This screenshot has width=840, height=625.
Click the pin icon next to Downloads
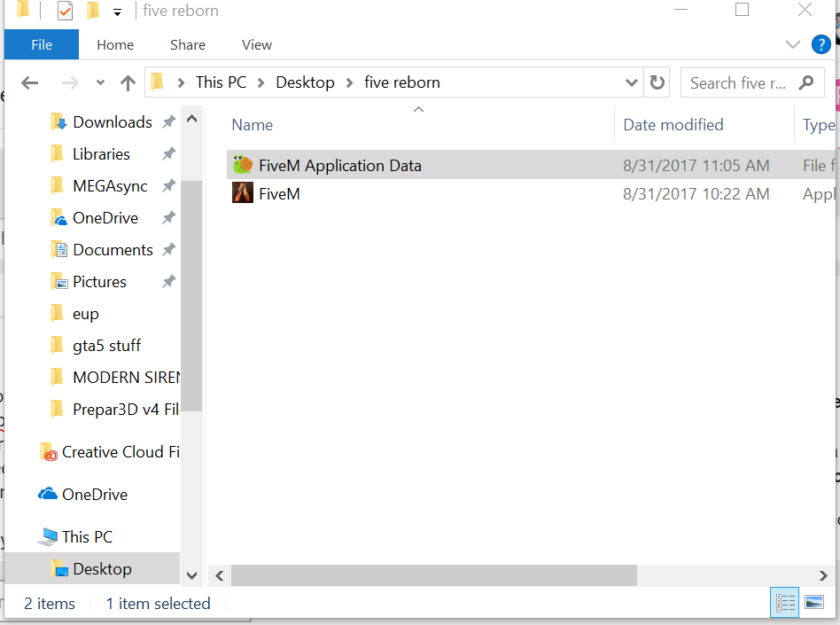(169, 121)
